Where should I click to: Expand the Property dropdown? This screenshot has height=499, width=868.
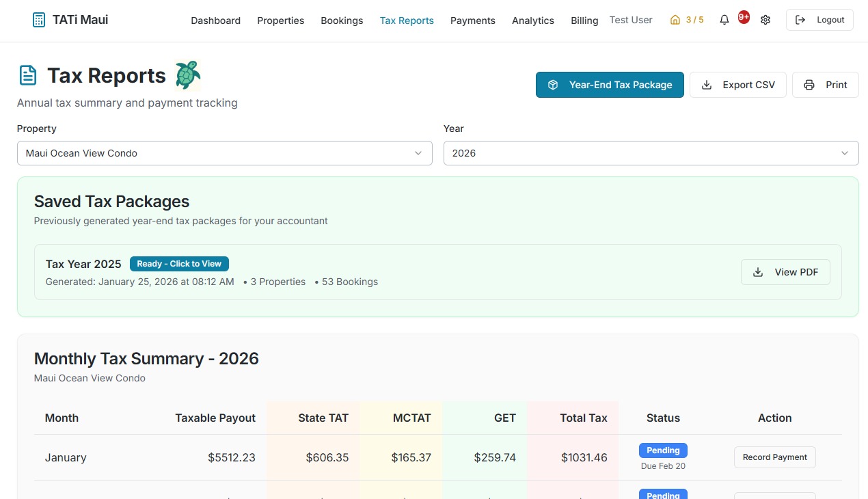(224, 153)
